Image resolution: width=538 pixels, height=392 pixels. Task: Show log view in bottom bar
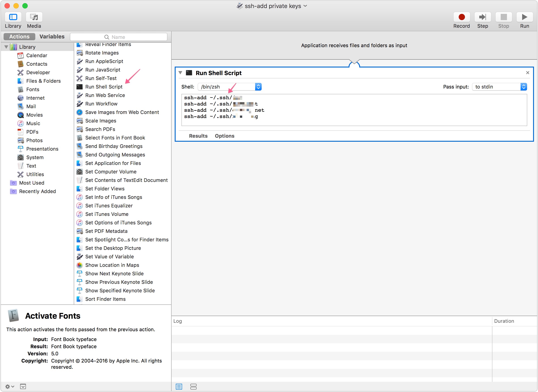tap(179, 387)
